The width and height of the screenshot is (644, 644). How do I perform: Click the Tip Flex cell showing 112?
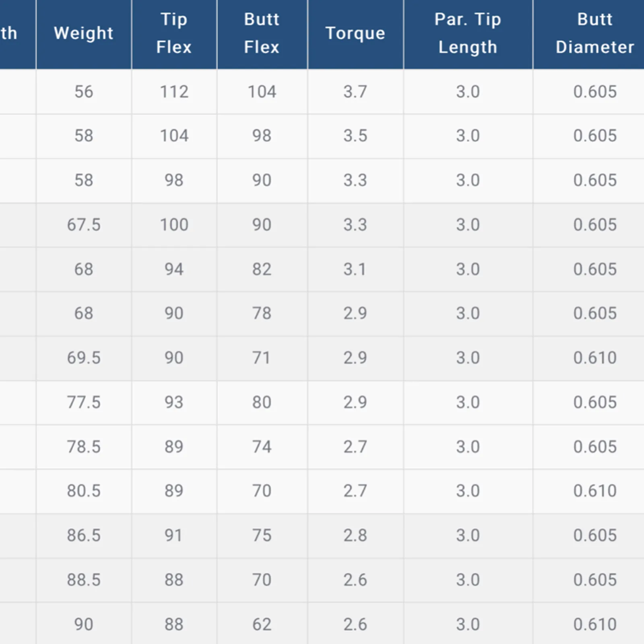(174, 92)
